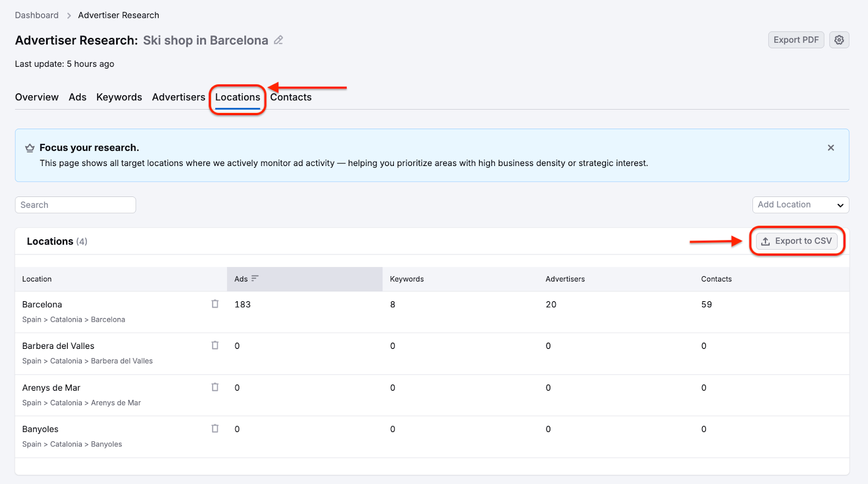Switch to the Overview tab

point(37,97)
